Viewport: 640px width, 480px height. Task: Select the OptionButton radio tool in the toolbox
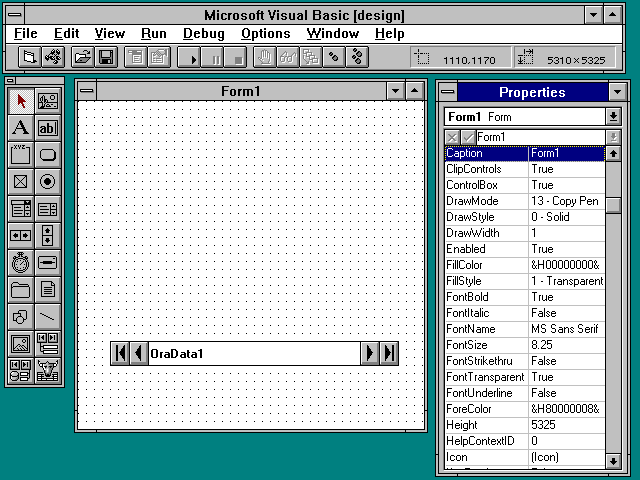(47, 182)
